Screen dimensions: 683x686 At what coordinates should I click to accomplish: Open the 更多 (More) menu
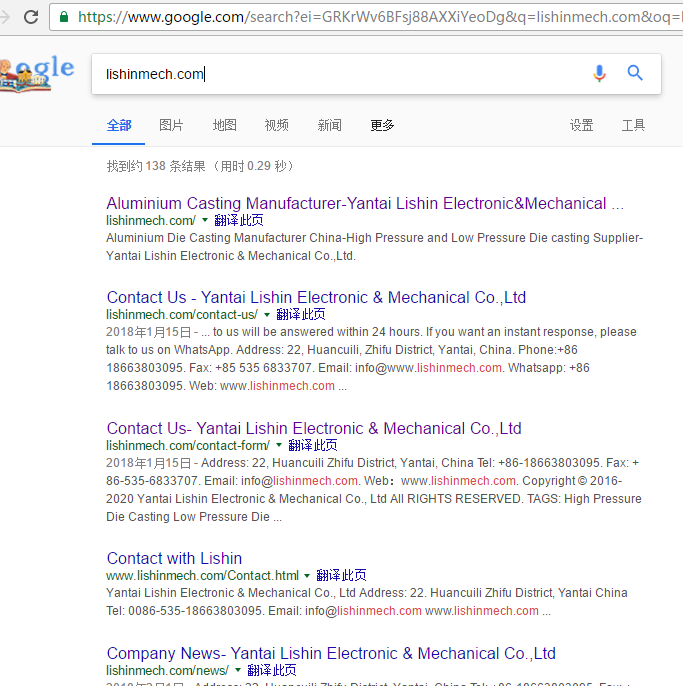(x=382, y=125)
